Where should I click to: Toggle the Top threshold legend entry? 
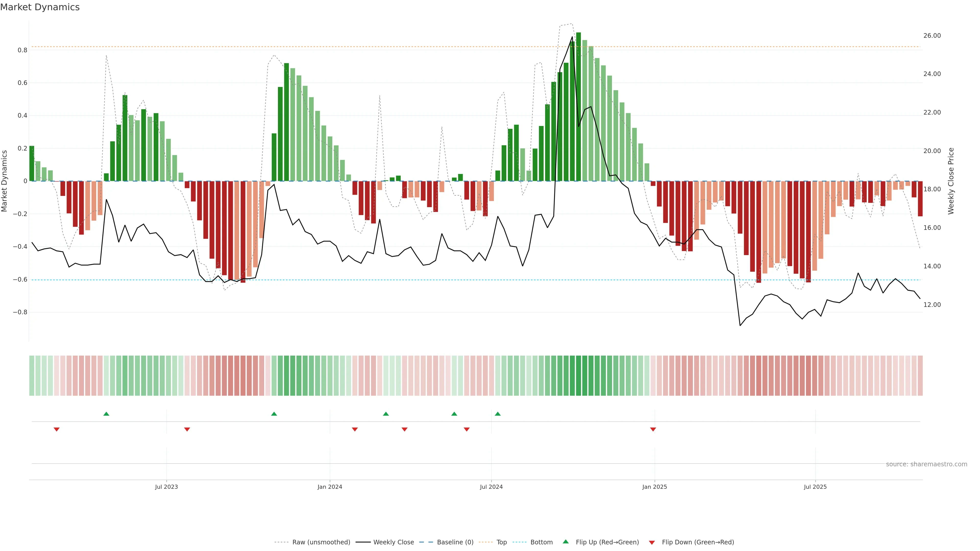coord(501,542)
